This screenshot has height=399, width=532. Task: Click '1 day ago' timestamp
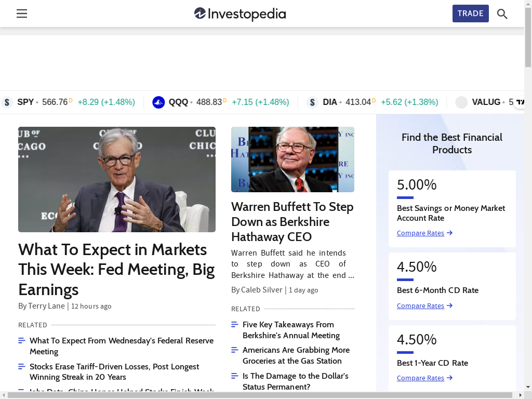coord(303,290)
